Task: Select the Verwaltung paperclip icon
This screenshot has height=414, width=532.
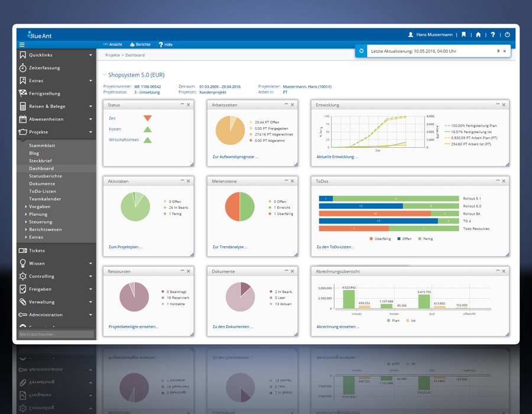Action: [x=23, y=302]
